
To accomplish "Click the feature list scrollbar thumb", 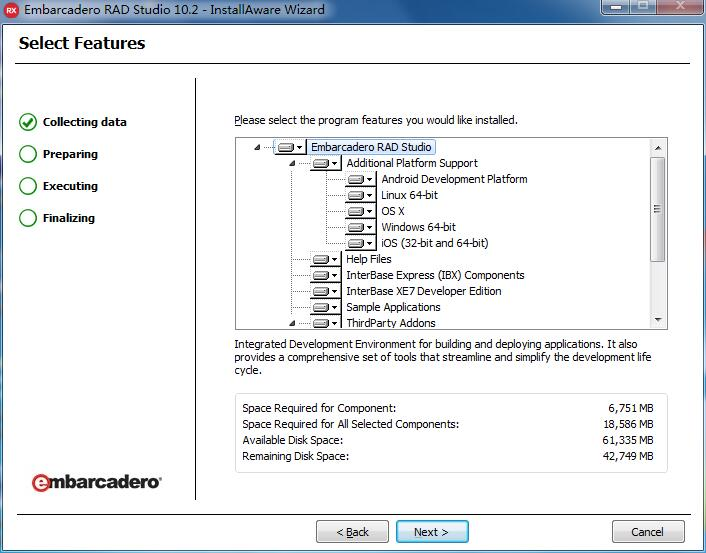I will (x=658, y=209).
